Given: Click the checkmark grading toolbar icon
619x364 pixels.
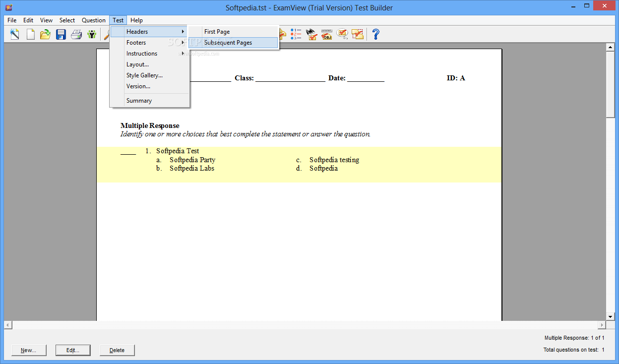Looking at the screenshot, I should click(311, 34).
